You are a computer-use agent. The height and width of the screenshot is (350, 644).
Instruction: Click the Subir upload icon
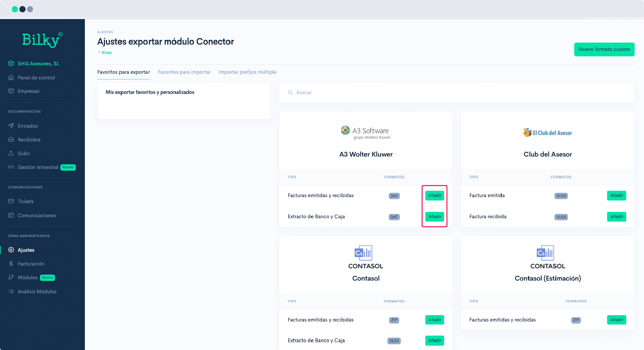point(11,153)
